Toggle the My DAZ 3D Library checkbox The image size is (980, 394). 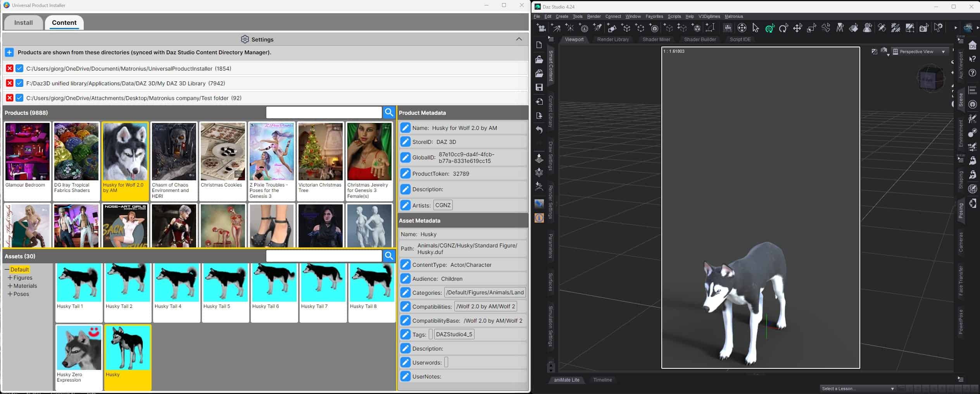pyautogui.click(x=19, y=83)
